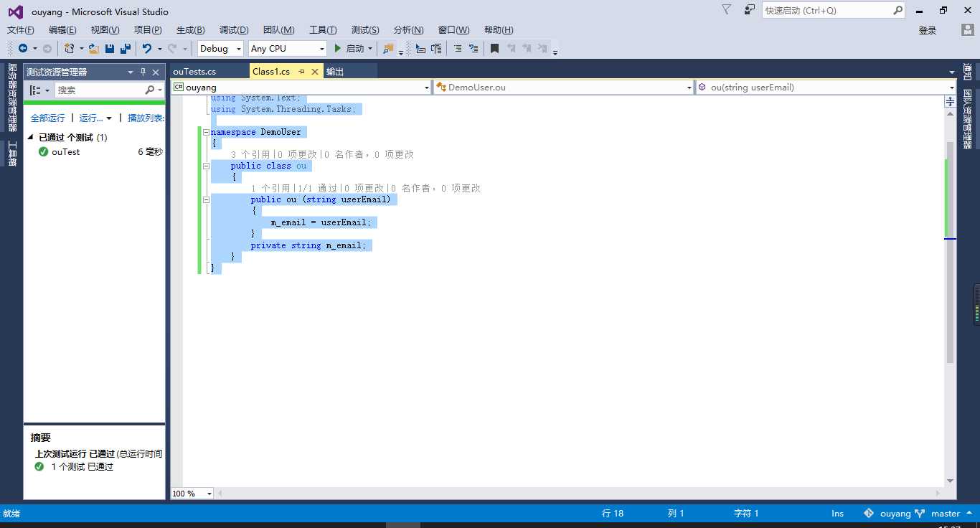
Task: Click the Navigate Backward arrow in toolbar
Action: click(x=23, y=49)
